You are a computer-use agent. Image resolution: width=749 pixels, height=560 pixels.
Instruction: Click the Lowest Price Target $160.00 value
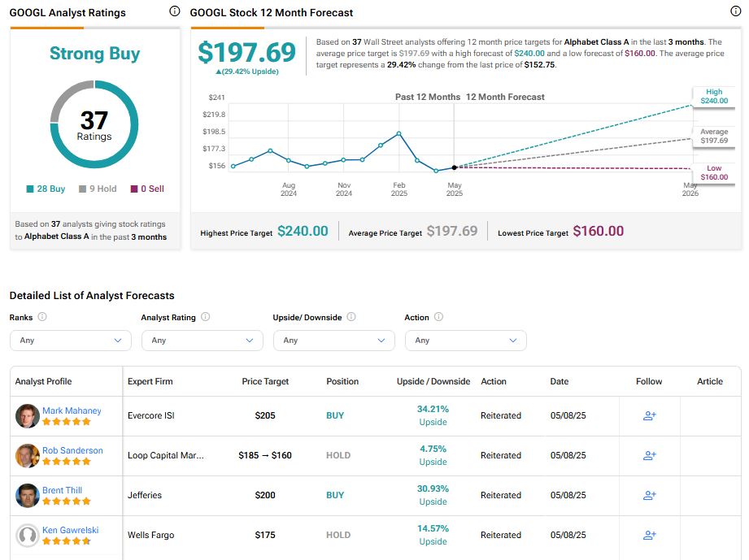pyautogui.click(x=599, y=231)
